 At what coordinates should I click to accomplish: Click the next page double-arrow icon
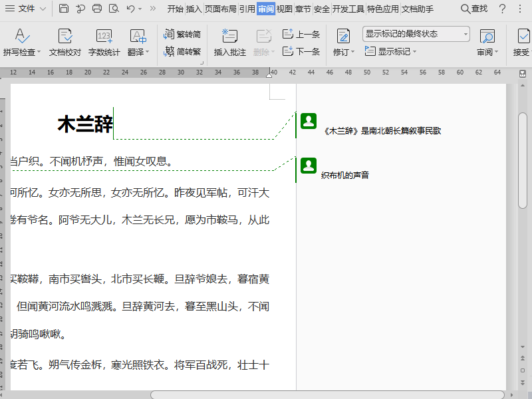click(523, 382)
